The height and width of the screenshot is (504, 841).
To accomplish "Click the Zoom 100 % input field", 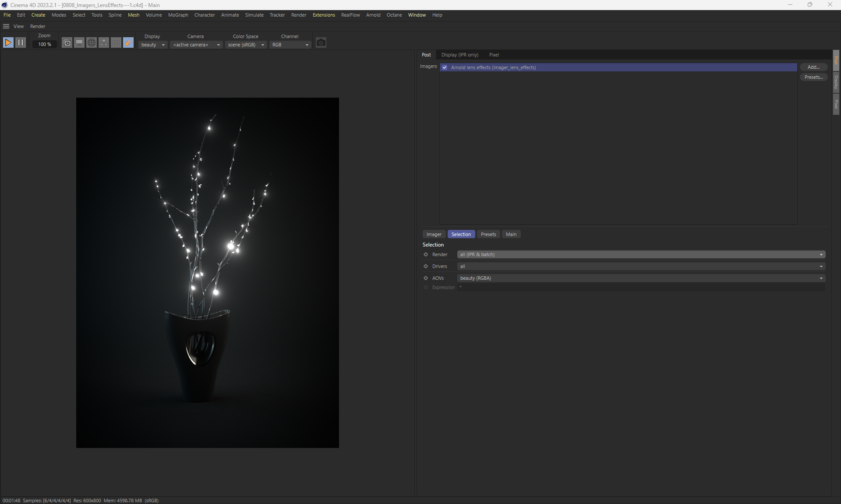I will [44, 44].
